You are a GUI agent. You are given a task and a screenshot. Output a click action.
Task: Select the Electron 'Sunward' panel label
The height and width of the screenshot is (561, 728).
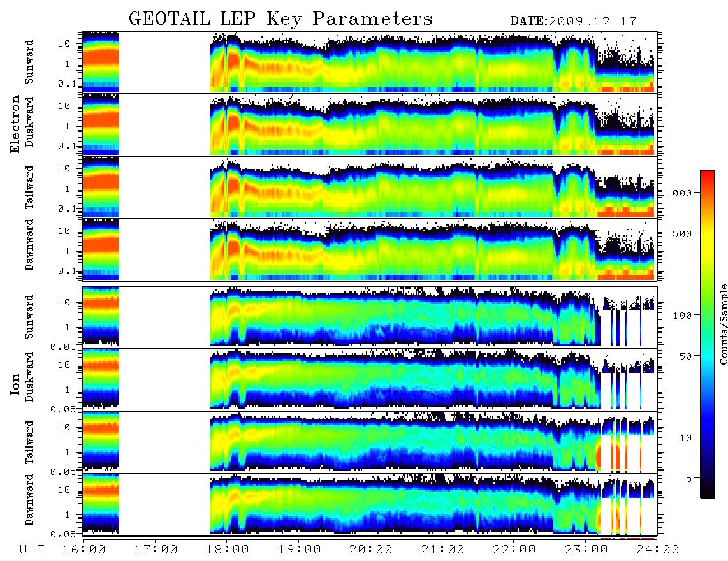tap(29, 62)
